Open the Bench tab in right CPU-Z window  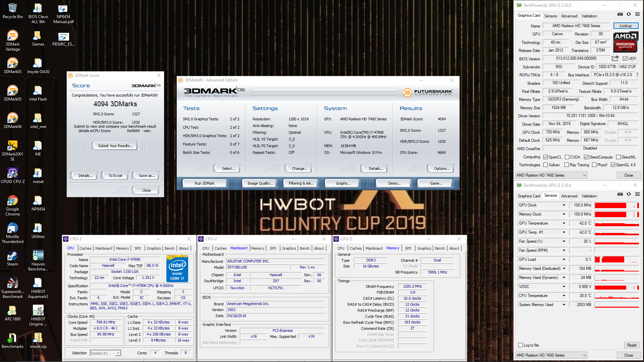[440, 248]
